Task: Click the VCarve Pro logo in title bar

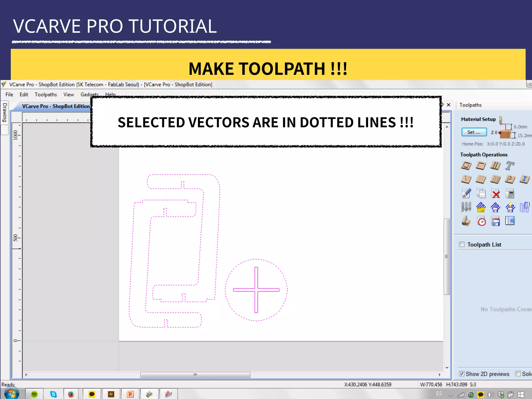Action: (x=4, y=84)
